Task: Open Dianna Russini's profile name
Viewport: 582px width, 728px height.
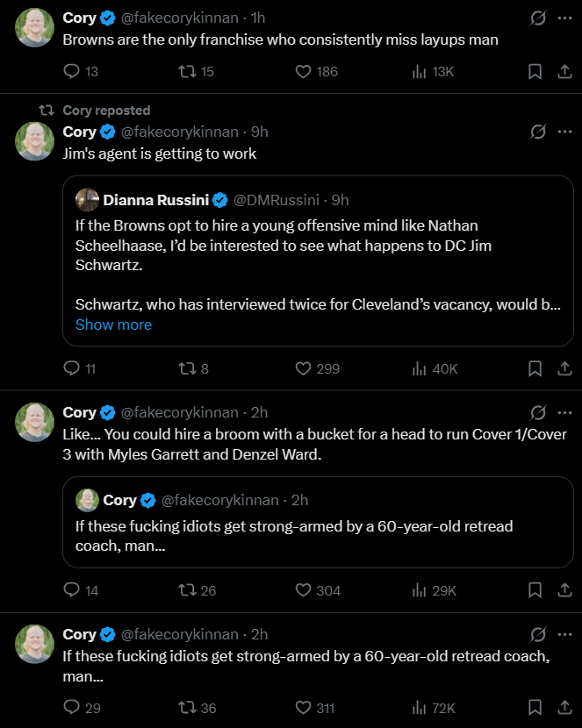Action: tap(156, 200)
